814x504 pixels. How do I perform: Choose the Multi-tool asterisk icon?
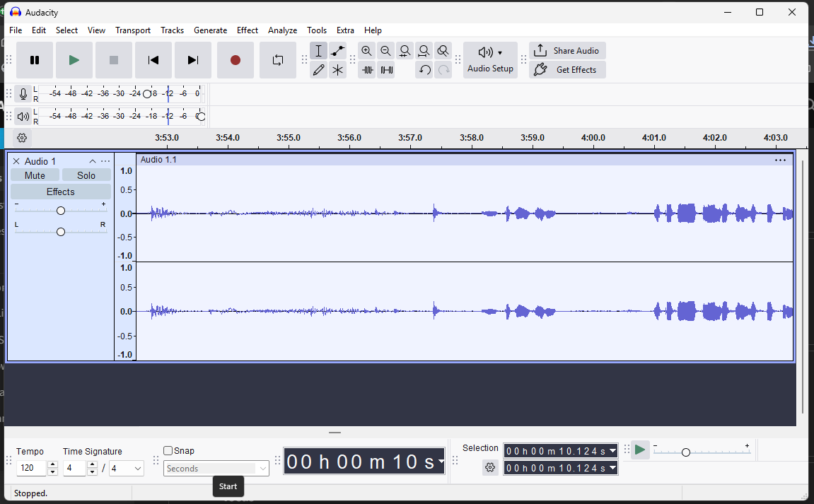coord(338,70)
